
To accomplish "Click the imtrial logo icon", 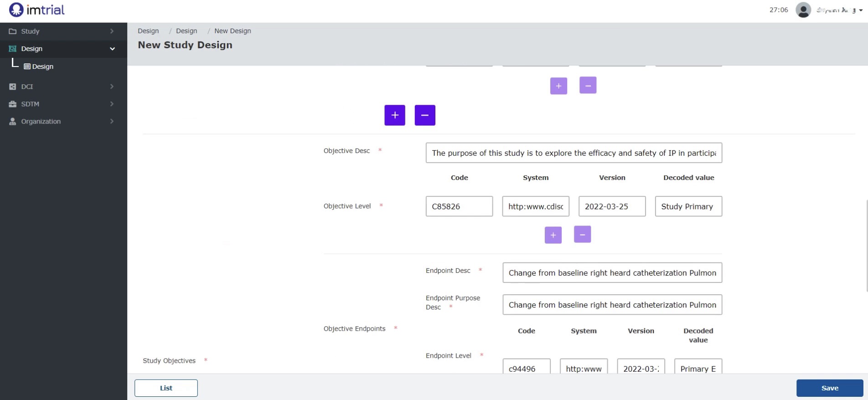I will [16, 10].
